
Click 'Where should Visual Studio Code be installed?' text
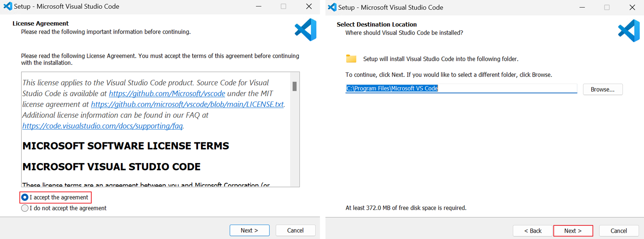pyautogui.click(x=404, y=33)
